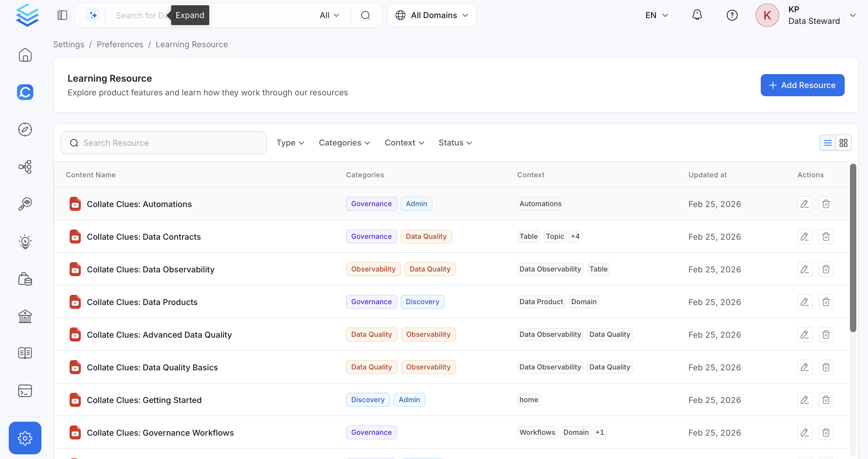Delete the Collate Clues: Governance Workflows resource
Image resolution: width=868 pixels, height=459 pixels.
click(x=826, y=433)
